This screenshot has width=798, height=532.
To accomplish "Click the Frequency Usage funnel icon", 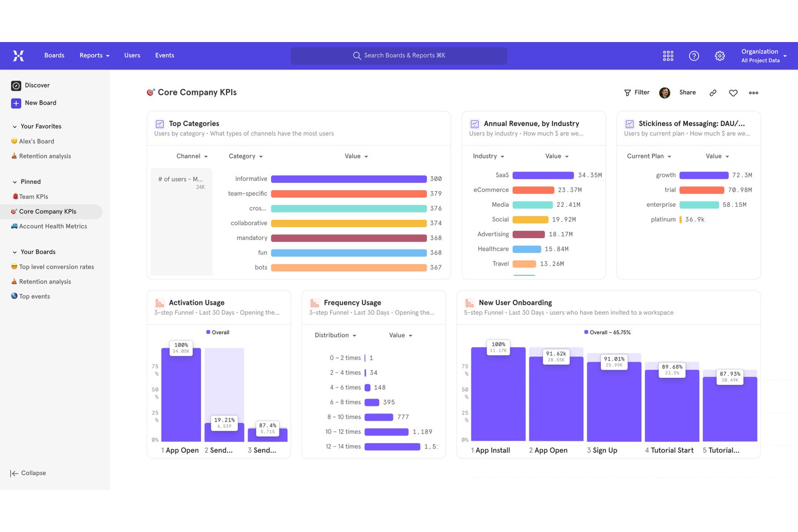I will 314,303.
